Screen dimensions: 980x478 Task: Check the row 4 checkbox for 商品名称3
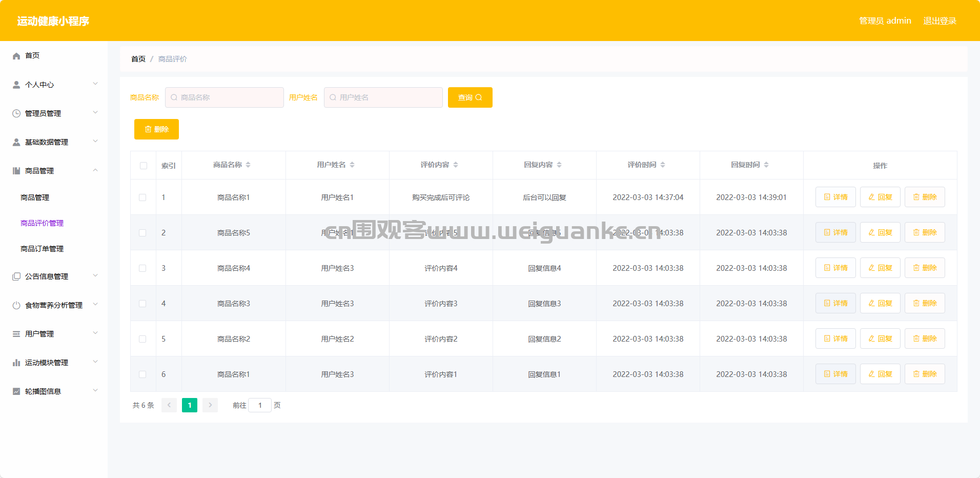pyautogui.click(x=142, y=304)
